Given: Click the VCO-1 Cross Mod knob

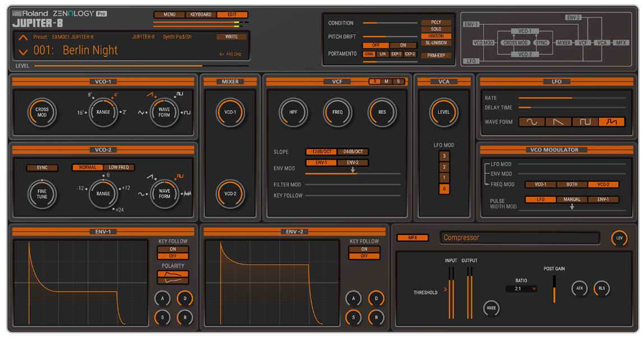Looking at the screenshot, I should tap(42, 112).
